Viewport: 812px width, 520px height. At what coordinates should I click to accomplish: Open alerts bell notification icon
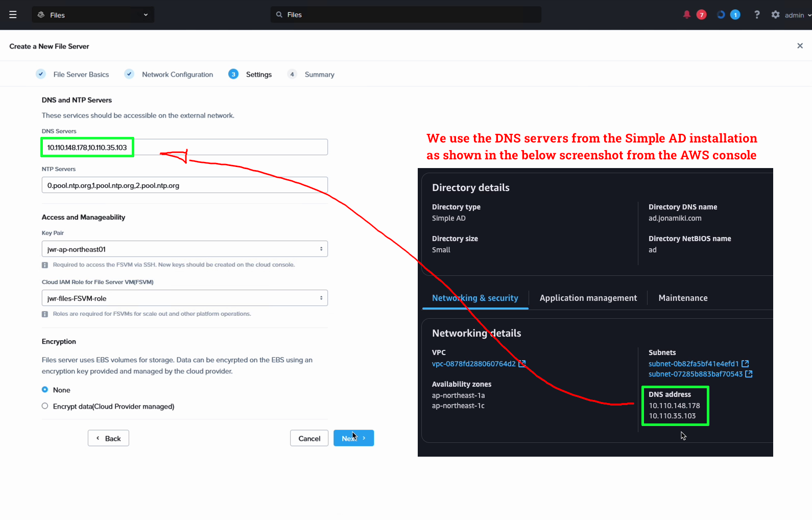686,14
